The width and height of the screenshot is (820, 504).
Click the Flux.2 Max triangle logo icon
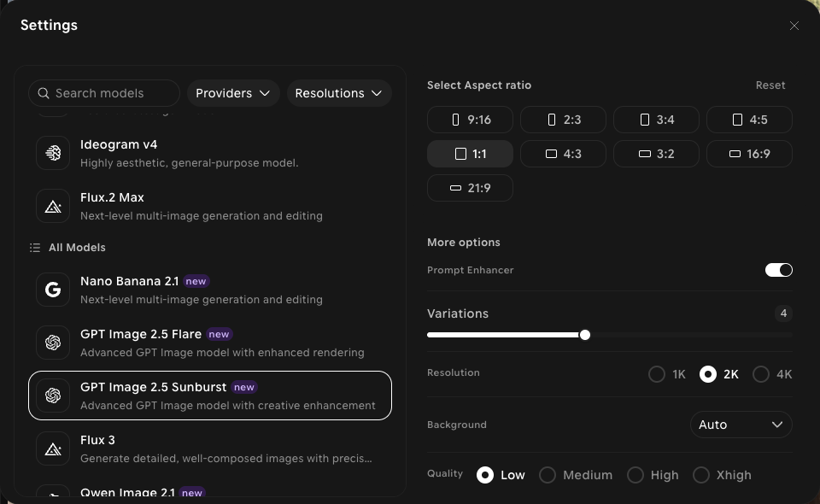tap(53, 207)
